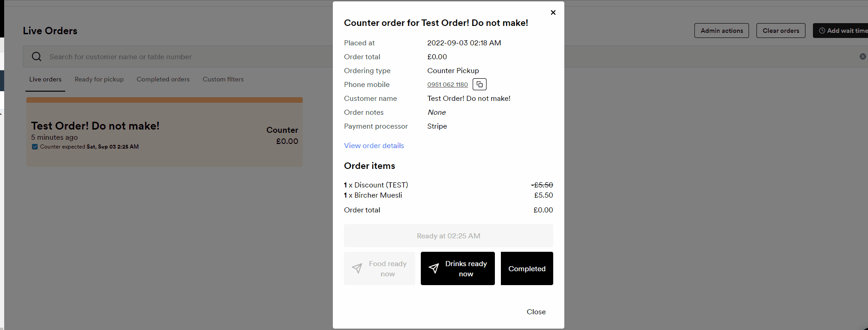Switch to the Ready for pickup tab
Image resolution: width=868 pixels, height=330 pixels.
pyautogui.click(x=99, y=79)
